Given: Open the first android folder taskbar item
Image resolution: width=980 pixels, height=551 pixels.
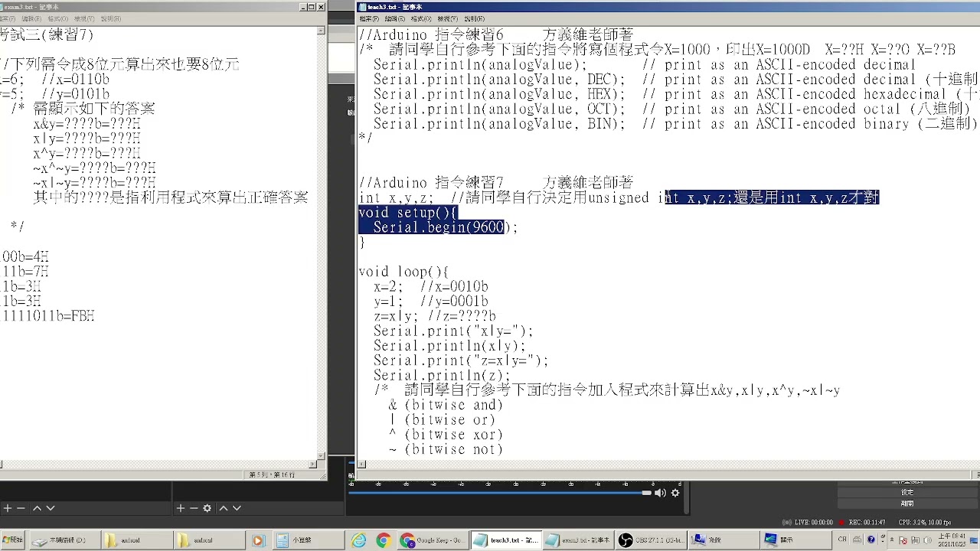Looking at the screenshot, I should 137,540.
